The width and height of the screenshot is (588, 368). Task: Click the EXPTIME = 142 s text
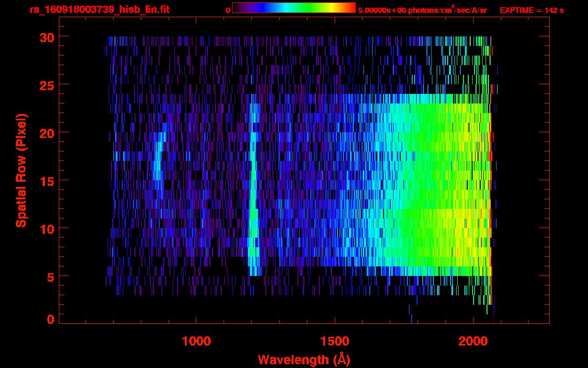531,10
